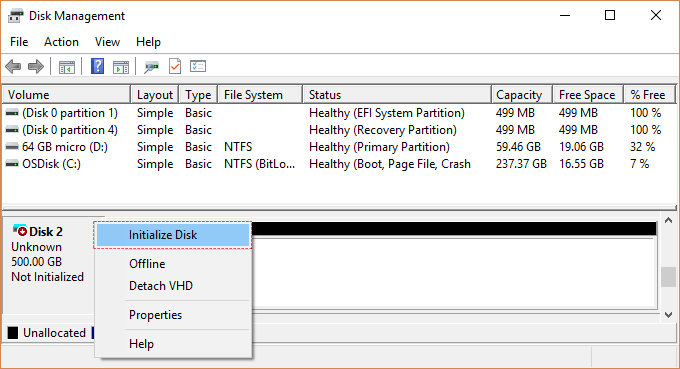Sort by the File System column header
The image size is (680, 369).
click(260, 95)
